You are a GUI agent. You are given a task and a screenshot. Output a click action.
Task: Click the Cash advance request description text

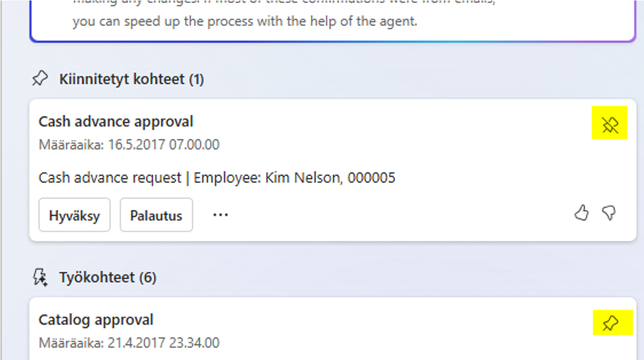(x=110, y=178)
